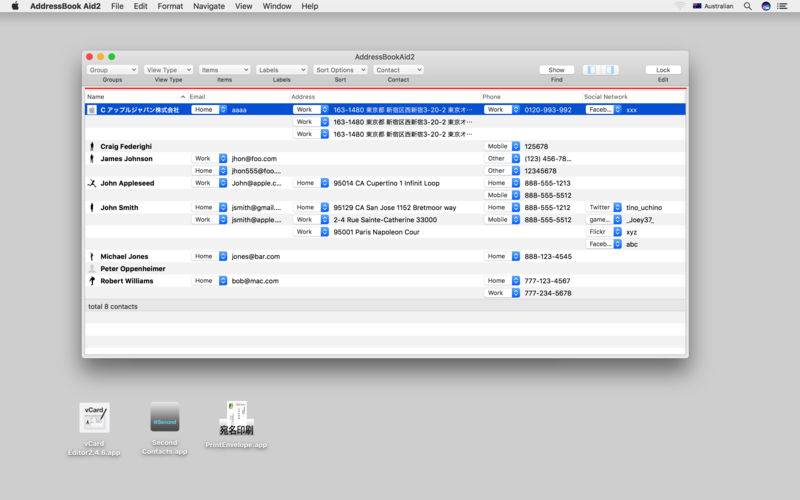
Task: Open the AddressBook Aid2 application menu
Action: click(65, 6)
